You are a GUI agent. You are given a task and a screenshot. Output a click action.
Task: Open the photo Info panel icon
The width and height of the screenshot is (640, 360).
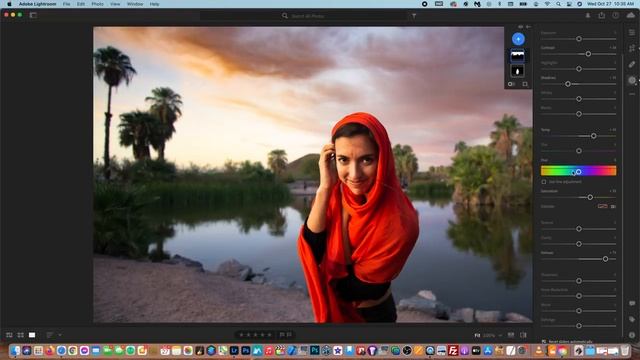(x=632, y=335)
